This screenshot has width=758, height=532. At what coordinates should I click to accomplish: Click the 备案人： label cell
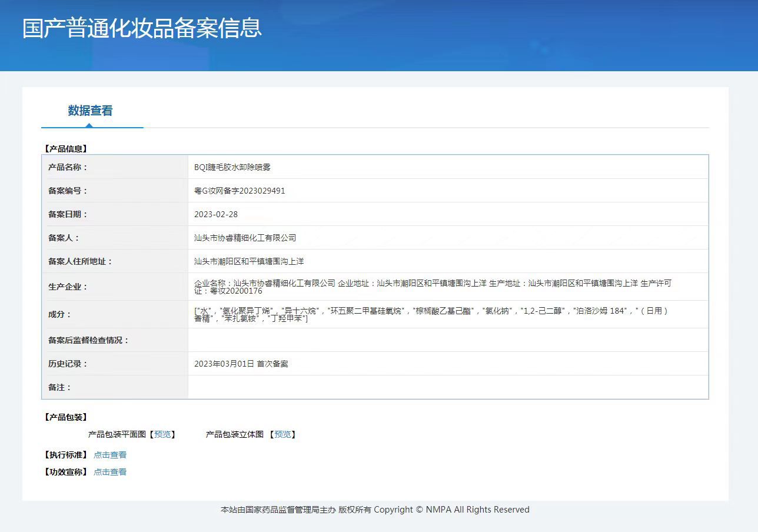pyautogui.click(x=115, y=238)
